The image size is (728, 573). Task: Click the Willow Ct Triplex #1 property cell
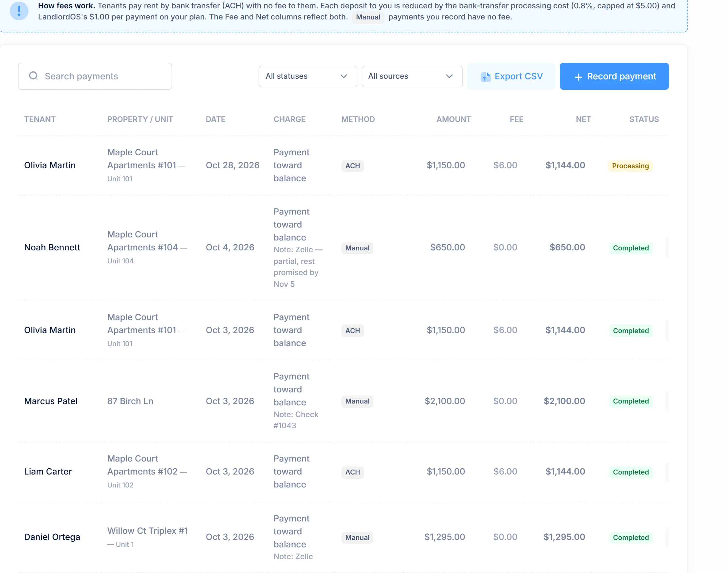click(148, 537)
